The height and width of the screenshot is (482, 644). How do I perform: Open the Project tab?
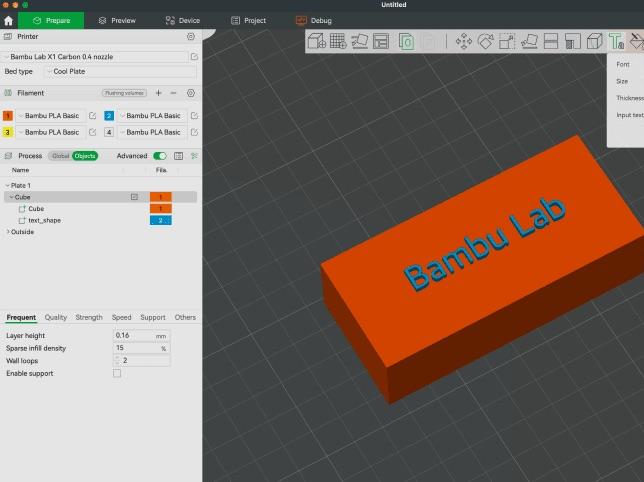tap(248, 21)
